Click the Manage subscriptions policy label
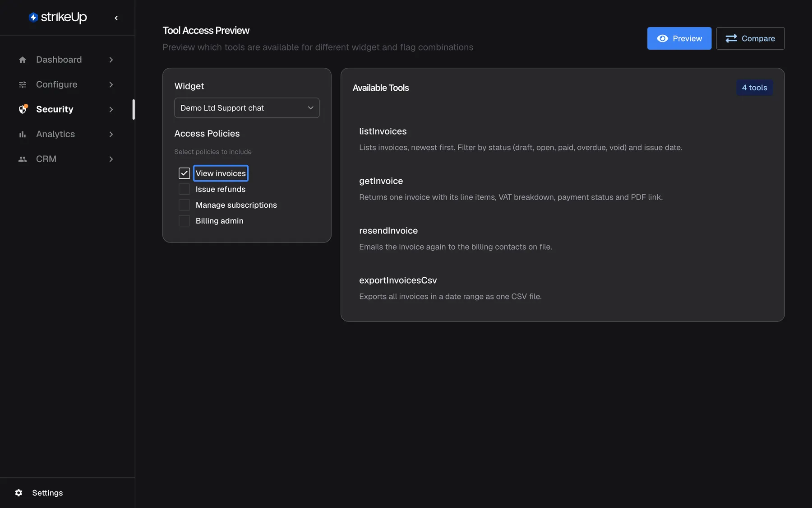The height and width of the screenshot is (508, 812). (x=236, y=205)
